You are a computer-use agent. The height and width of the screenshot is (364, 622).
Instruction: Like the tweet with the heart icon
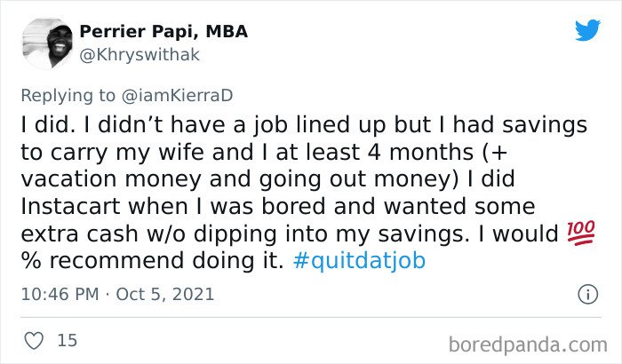[34, 341]
